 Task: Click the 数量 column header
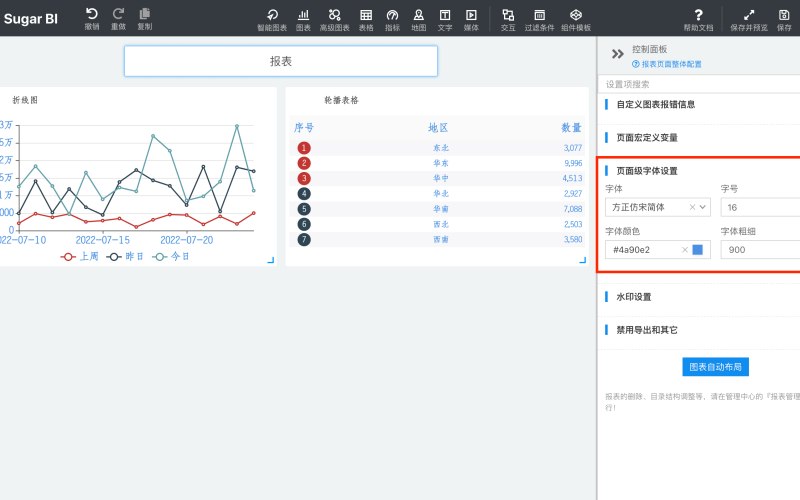point(571,128)
